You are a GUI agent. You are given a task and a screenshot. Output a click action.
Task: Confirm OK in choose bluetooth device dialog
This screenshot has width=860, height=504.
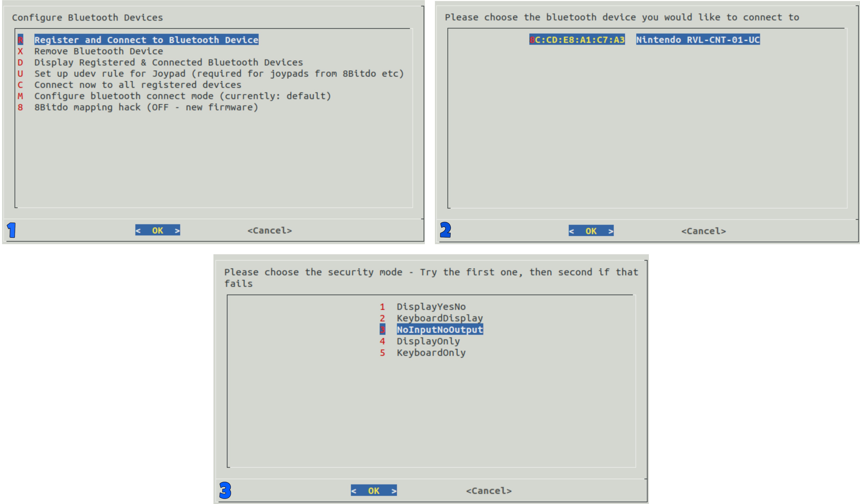[591, 231]
